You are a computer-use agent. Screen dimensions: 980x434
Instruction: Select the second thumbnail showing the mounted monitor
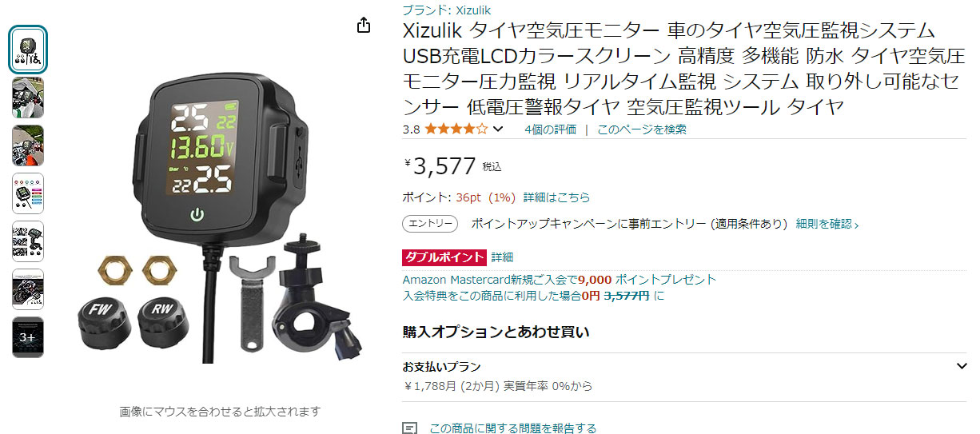[x=28, y=98]
